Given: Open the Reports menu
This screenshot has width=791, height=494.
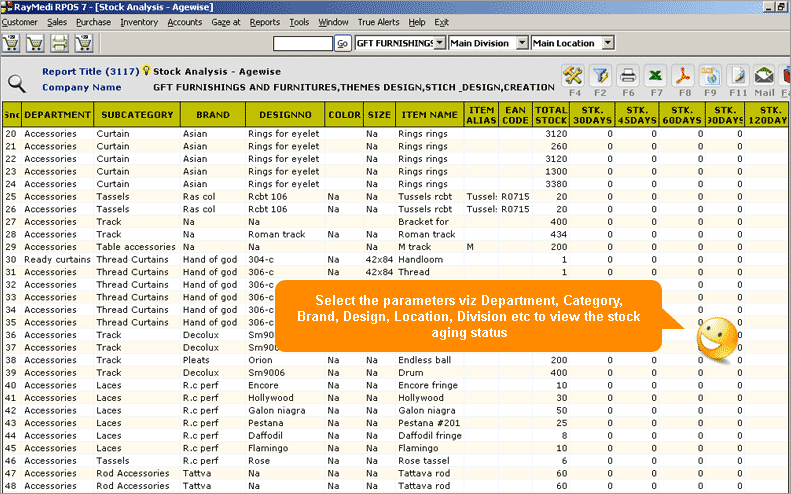Looking at the screenshot, I should tap(265, 22).
